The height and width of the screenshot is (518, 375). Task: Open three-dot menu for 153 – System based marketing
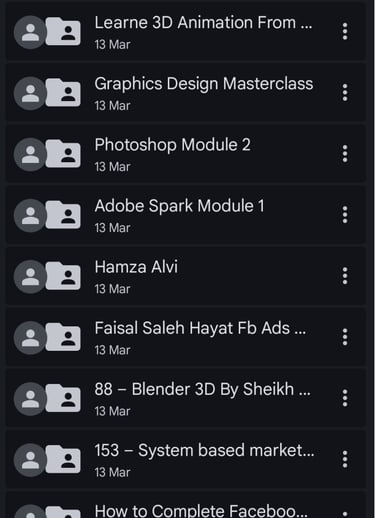(345, 459)
